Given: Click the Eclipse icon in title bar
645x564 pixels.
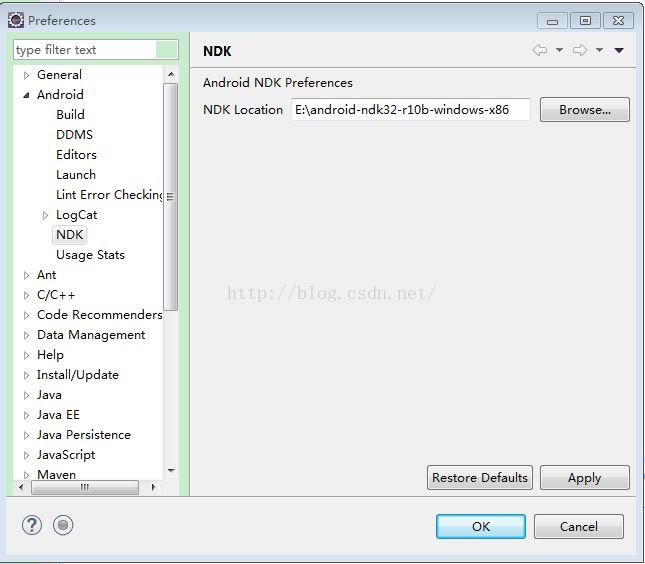Looking at the screenshot, I should tap(16, 20).
